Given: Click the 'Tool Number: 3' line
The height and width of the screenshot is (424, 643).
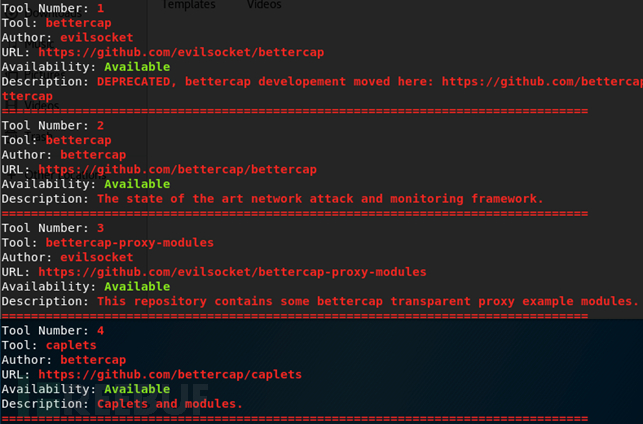Looking at the screenshot, I should 53,228.
